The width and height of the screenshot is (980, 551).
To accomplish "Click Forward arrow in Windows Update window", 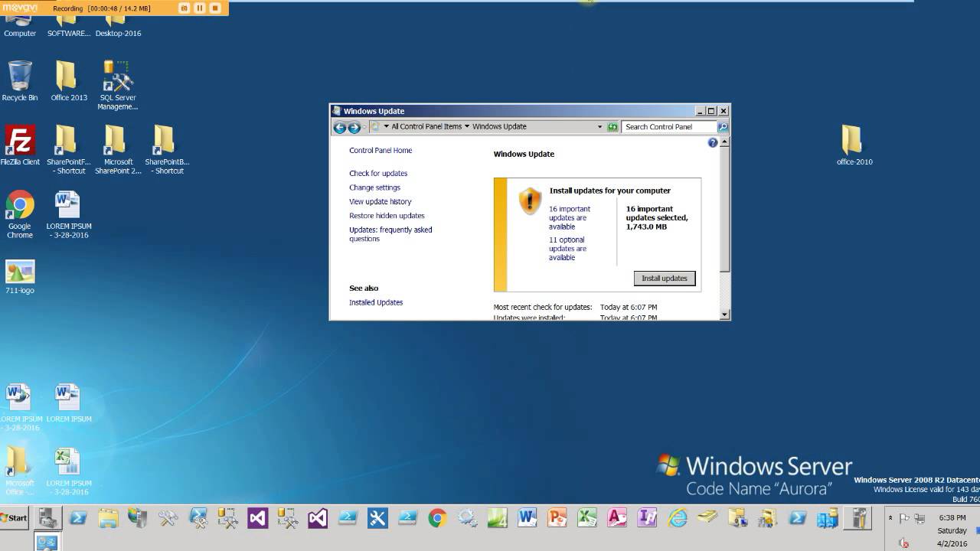I will click(354, 127).
